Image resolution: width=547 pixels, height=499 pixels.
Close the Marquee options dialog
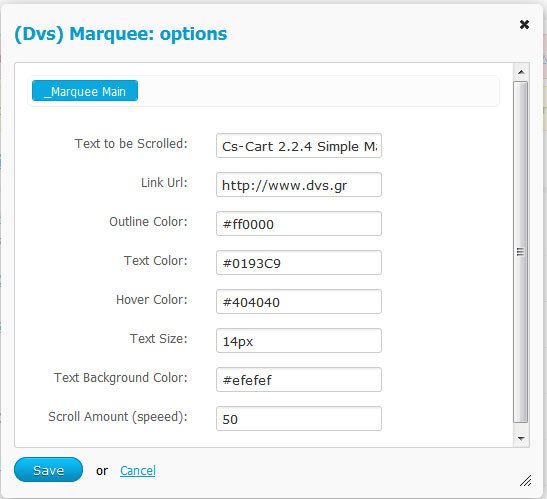[524, 24]
